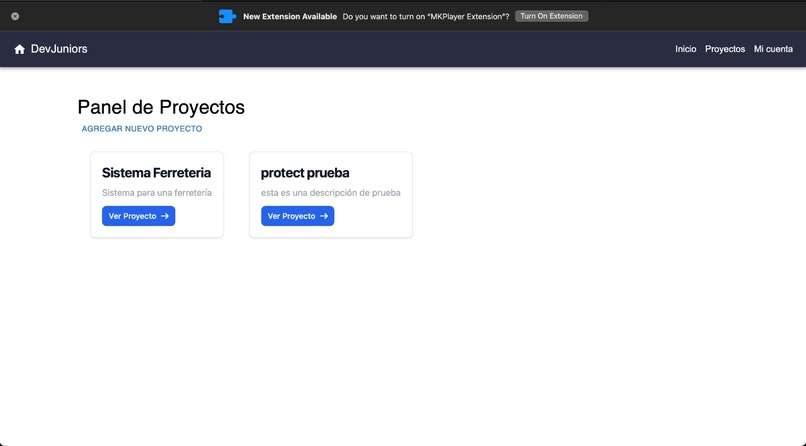The width and height of the screenshot is (806, 446).
Task: Go to Inicio in the navigation bar
Action: click(x=686, y=49)
